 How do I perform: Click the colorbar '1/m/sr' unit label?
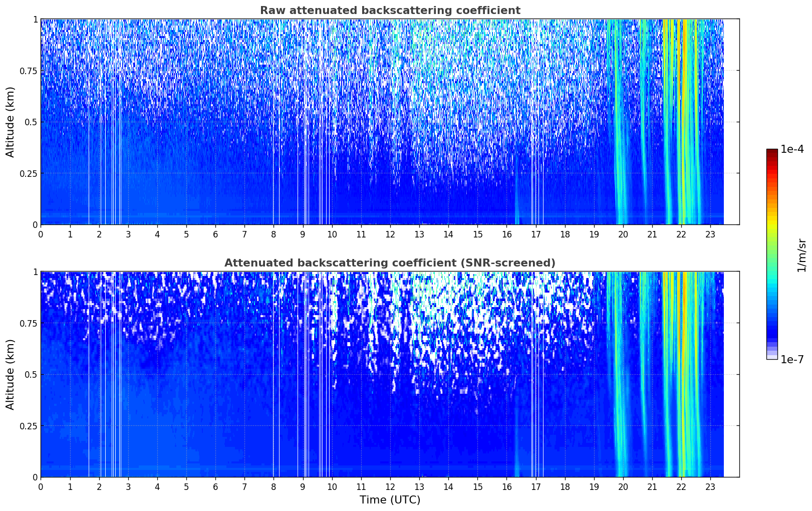[802, 255]
